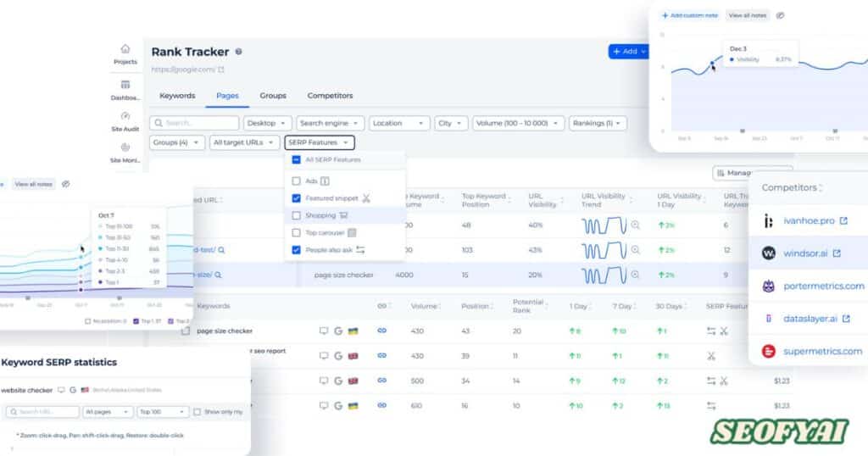The image size is (868, 456).
Task: Open the Search engine dropdown
Action: coord(330,123)
